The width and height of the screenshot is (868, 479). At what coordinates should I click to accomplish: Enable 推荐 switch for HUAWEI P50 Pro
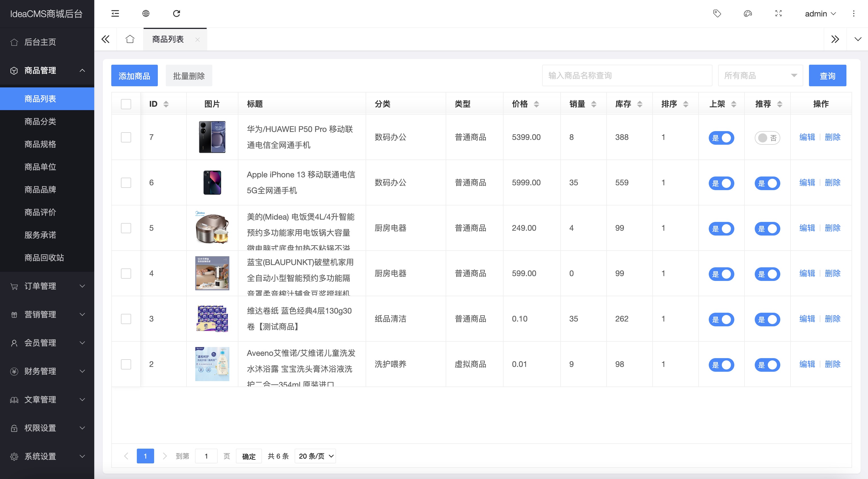point(767,138)
